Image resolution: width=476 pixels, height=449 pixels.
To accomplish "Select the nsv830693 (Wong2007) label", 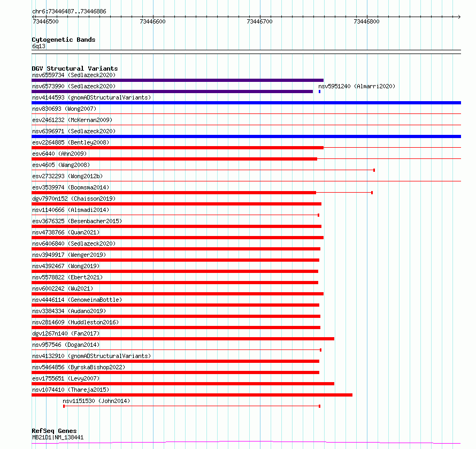I will coord(64,109).
